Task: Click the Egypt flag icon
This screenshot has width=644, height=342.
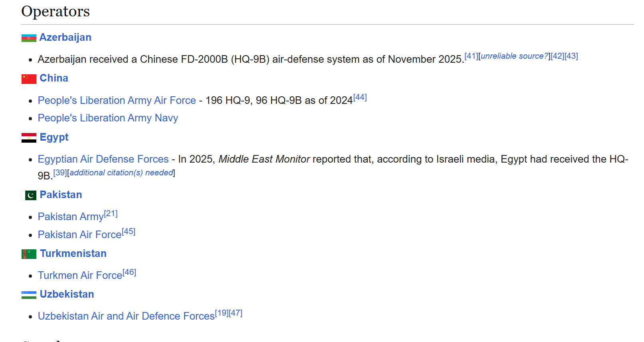Action: click(x=29, y=138)
